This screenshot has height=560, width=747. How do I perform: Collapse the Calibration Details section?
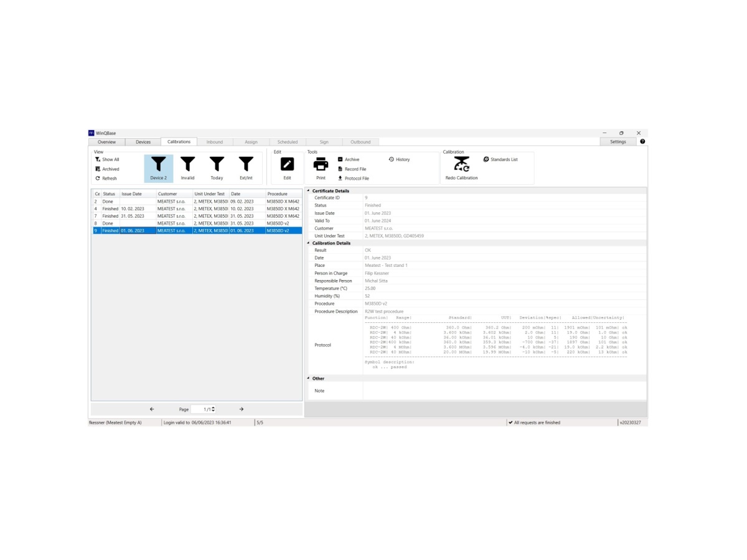308,243
